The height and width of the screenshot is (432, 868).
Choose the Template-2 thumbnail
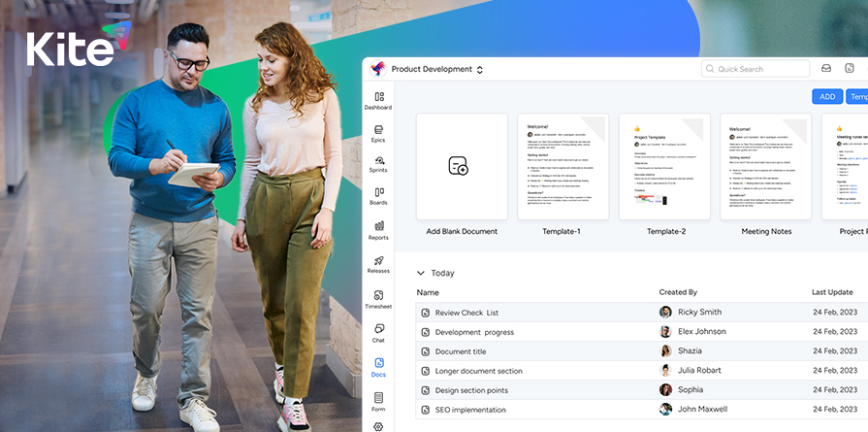[664, 166]
